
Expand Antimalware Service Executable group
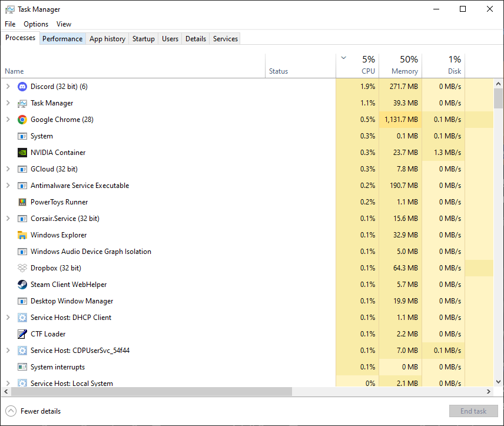[x=8, y=186]
